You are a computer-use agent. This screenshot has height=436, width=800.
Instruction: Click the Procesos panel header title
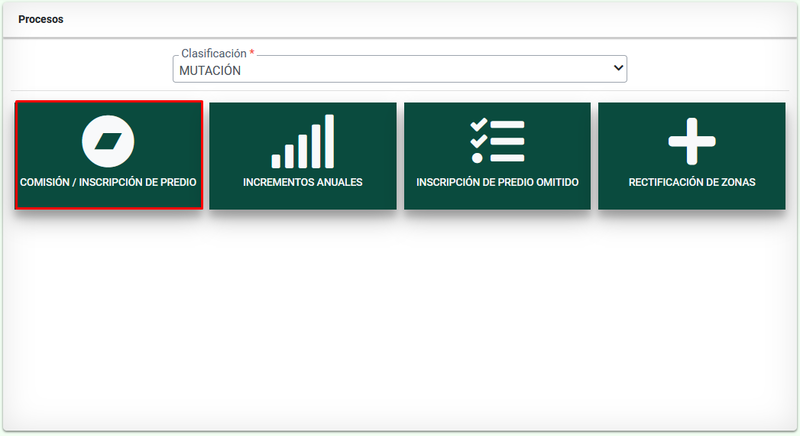pos(41,19)
